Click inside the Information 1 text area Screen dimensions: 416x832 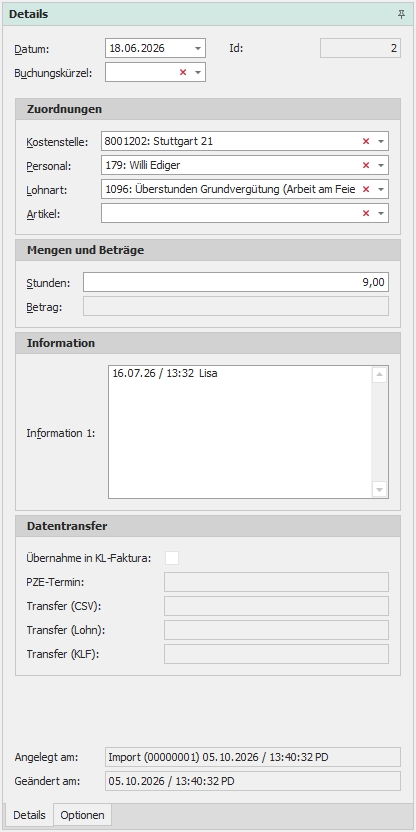point(240,432)
